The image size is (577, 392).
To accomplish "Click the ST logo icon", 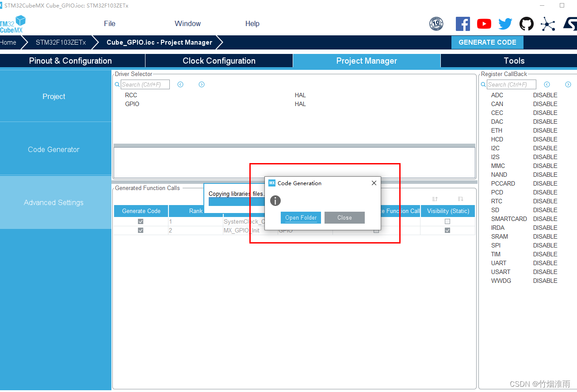I will [570, 24].
